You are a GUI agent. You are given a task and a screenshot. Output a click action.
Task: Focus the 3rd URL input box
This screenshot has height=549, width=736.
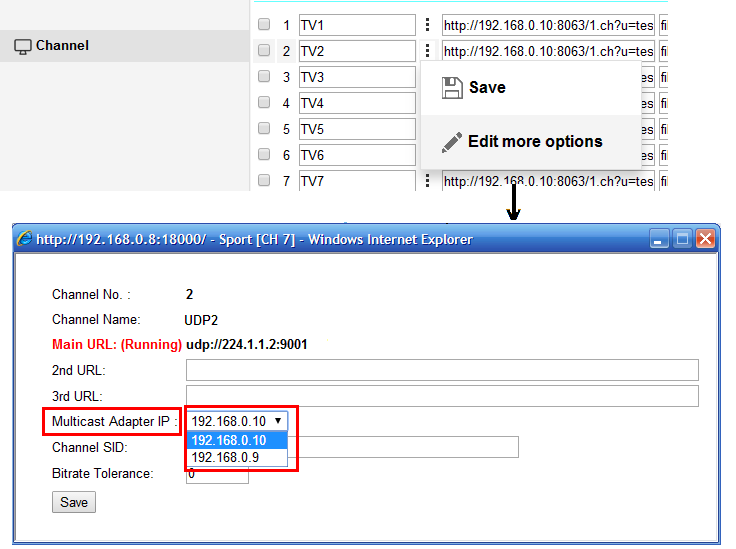(x=441, y=396)
